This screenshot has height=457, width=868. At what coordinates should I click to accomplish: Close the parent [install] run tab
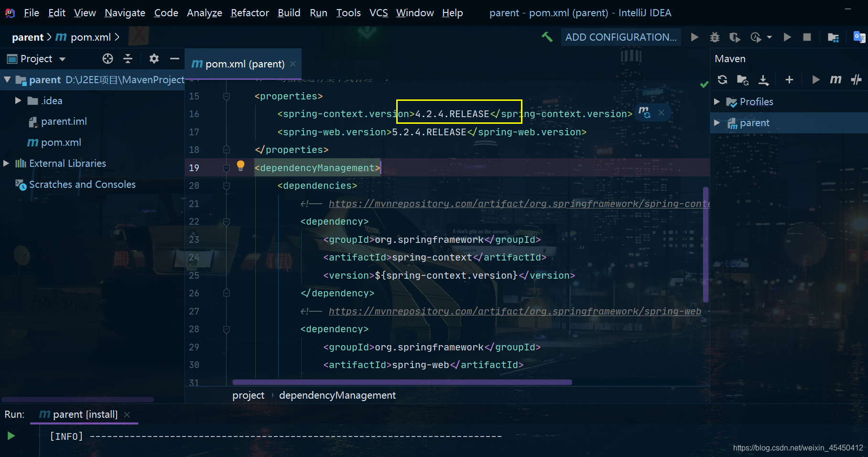127,414
